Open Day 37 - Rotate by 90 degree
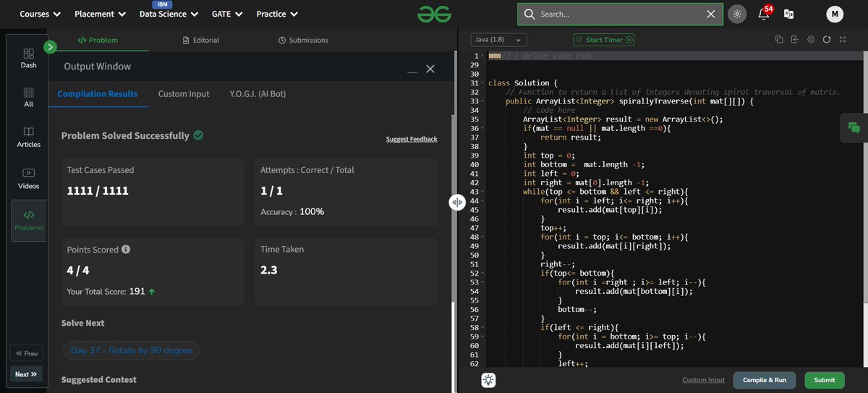This screenshot has width=868, height=393. 132,350
